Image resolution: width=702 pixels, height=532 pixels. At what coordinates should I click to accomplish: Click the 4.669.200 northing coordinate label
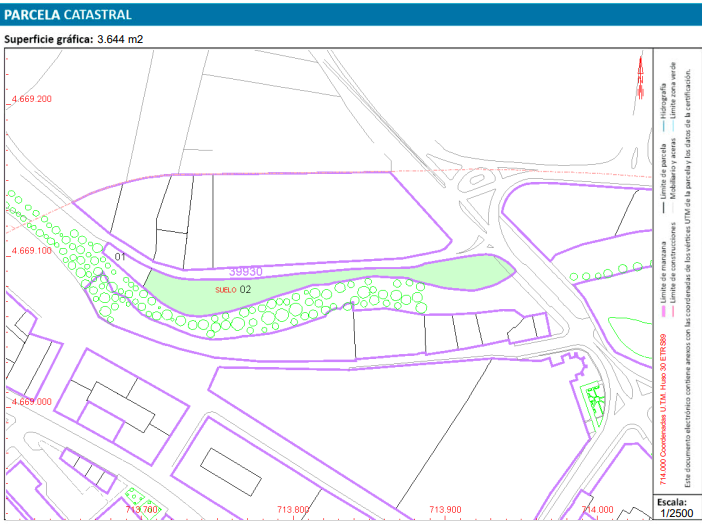click(30, 100)
